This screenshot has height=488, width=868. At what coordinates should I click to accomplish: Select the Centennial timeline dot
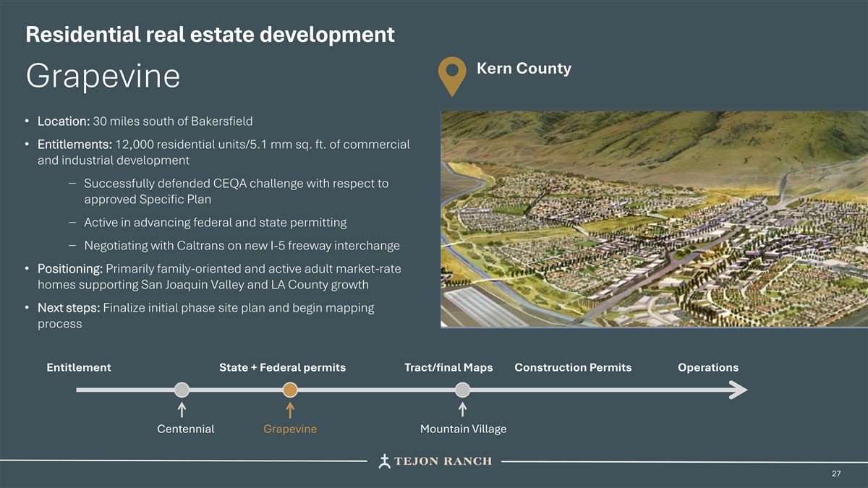point(182,390)
